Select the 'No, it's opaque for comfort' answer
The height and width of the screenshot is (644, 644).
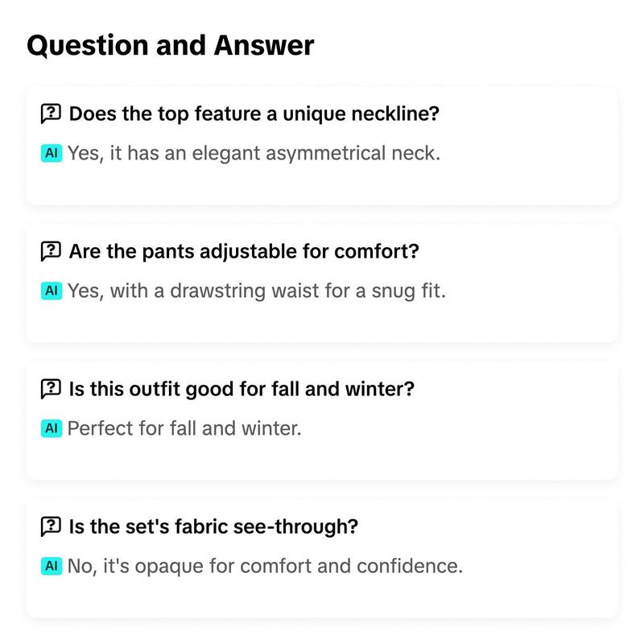click(265, 566)
